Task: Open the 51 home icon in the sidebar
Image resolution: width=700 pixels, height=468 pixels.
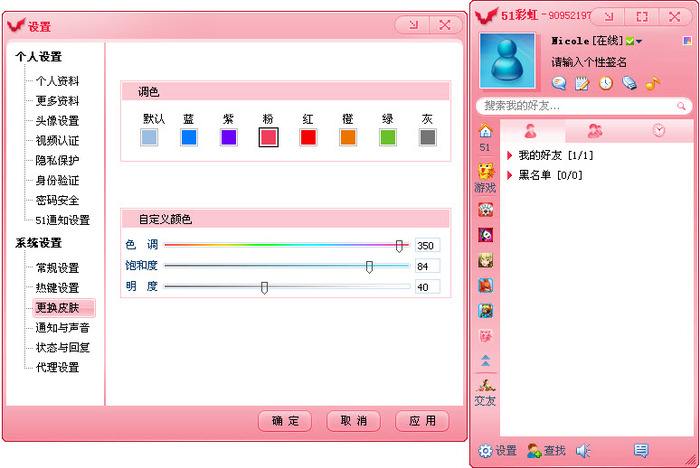Action: (486, 131)
